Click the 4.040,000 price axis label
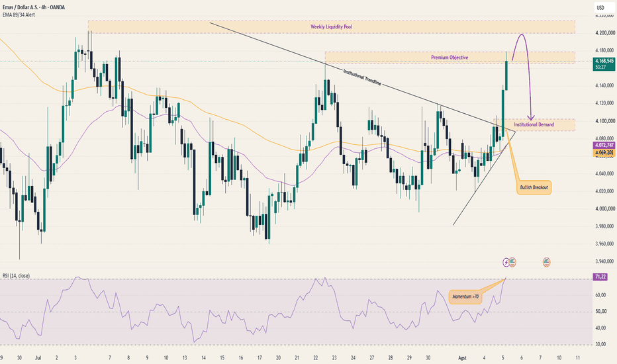 coord(604,173)
